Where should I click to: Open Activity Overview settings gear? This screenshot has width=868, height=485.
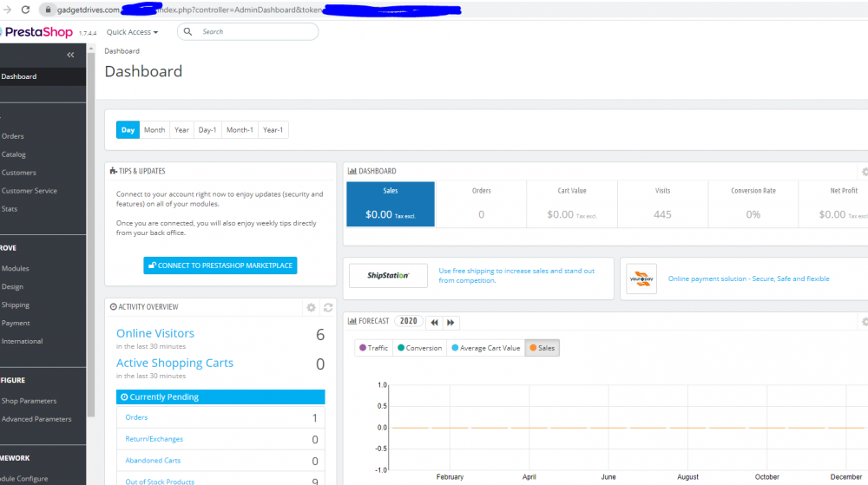[311, 307]
